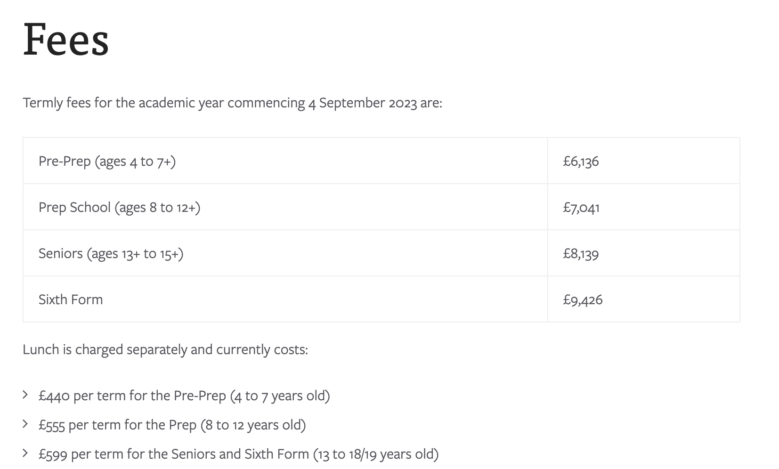The width and height of the screenshot is (779, 469).
Task: Click the chevron bullet beside £440 lunch item
Action: point(25,395)
